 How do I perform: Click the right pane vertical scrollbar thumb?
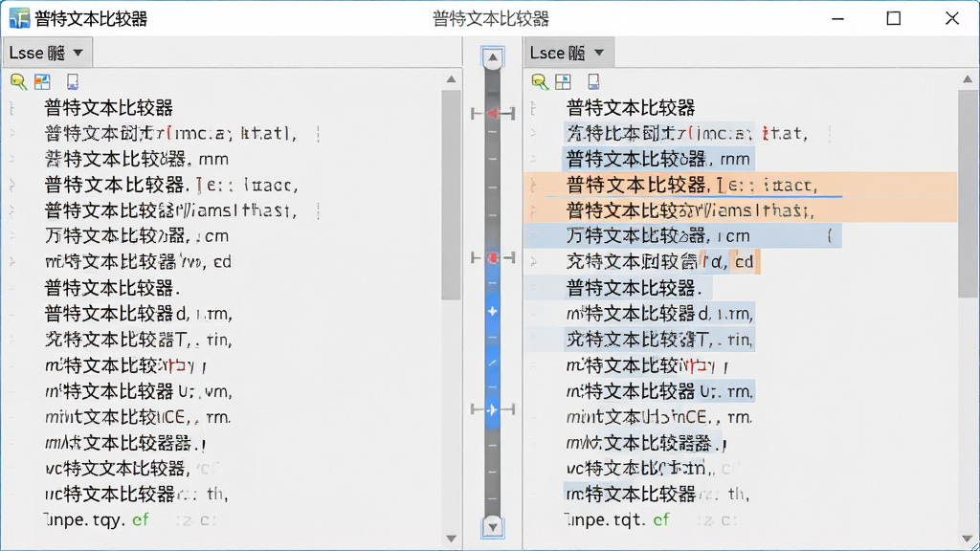(x=968, y=193)
